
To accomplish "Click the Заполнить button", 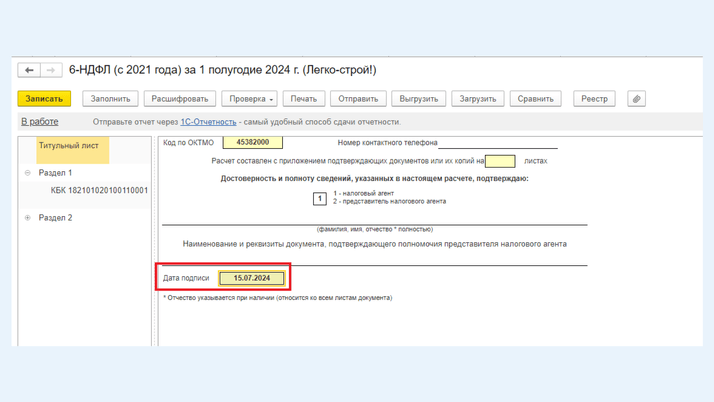I will [110, 99].
